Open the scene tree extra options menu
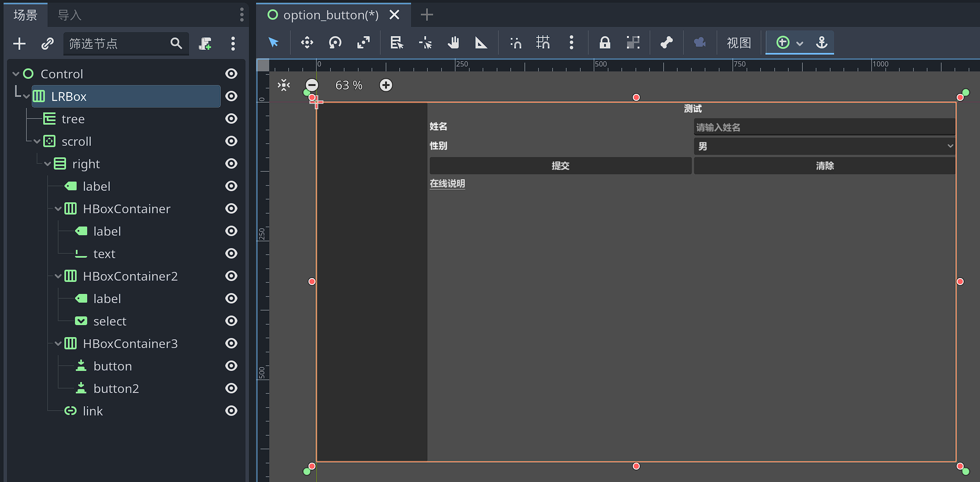This screenshot has height=482, width=980. tap(233, 44)
